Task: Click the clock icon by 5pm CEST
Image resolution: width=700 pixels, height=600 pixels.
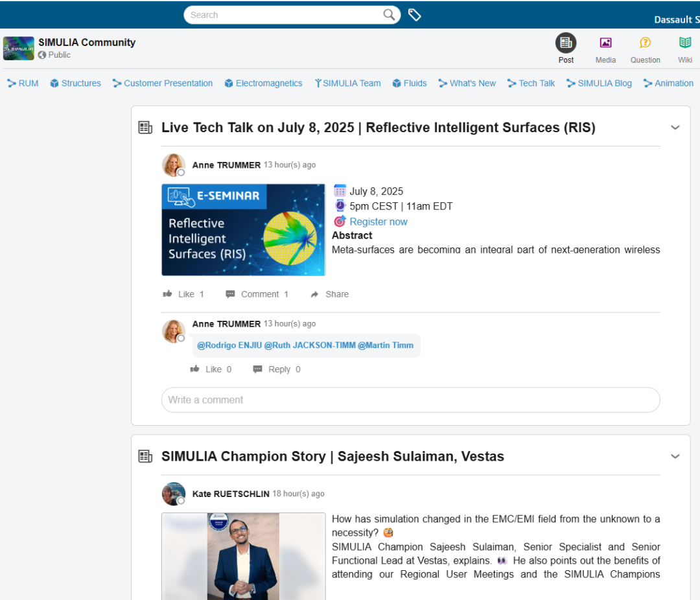Action: click(x=340, y=206)
